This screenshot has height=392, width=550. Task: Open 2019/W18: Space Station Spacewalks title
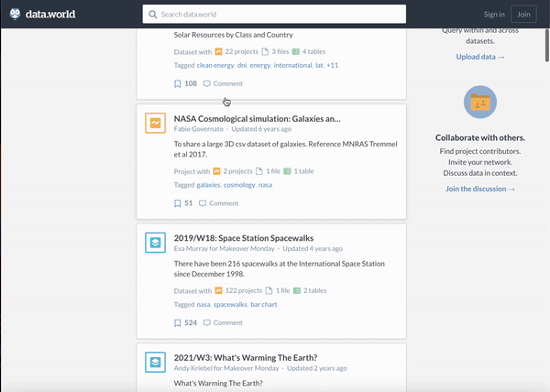pos(244,238)
